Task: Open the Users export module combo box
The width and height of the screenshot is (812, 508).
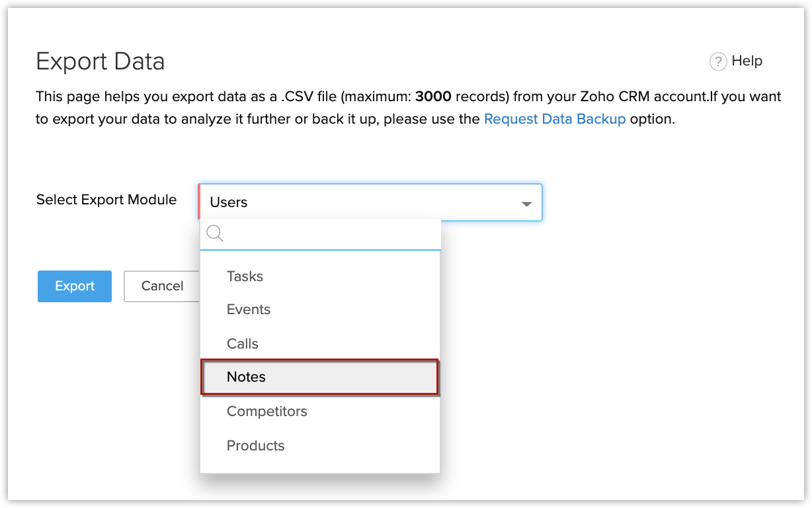Action: point(357,202)
